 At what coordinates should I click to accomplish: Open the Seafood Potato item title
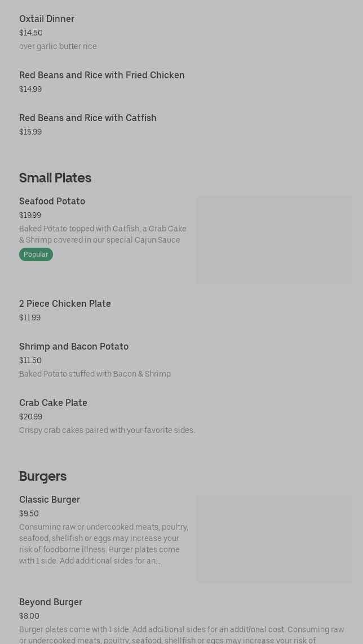tap(52, 202)
